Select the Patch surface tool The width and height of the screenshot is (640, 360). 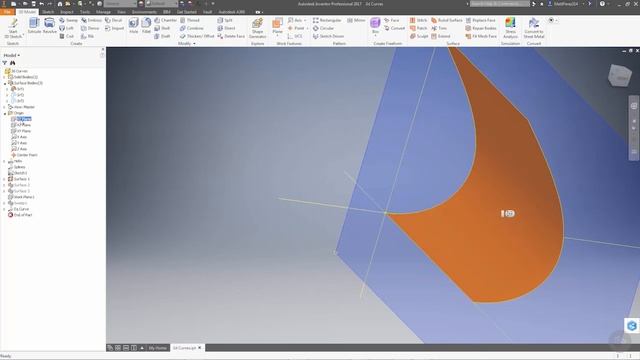pos(418,28)
